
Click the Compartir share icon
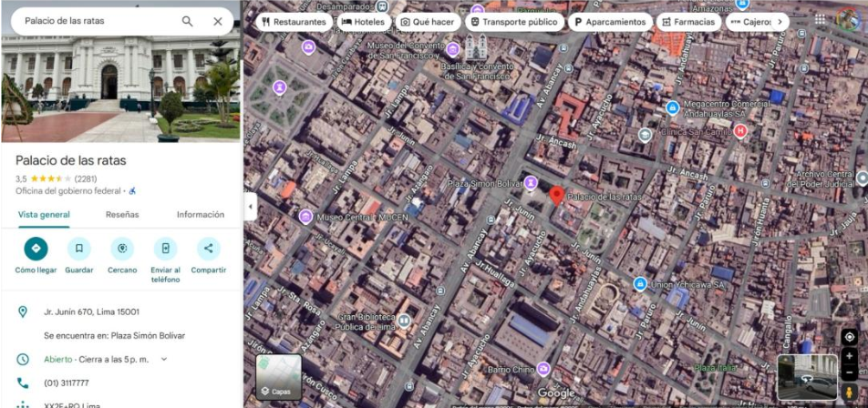(208, 248)
